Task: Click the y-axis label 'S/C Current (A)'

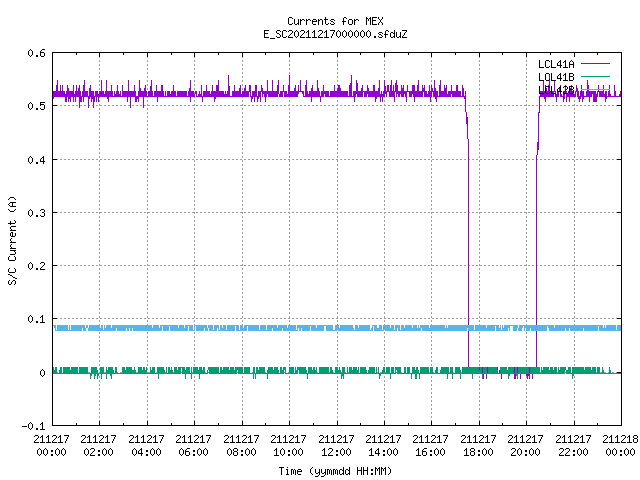Action: tap(12, 240)
